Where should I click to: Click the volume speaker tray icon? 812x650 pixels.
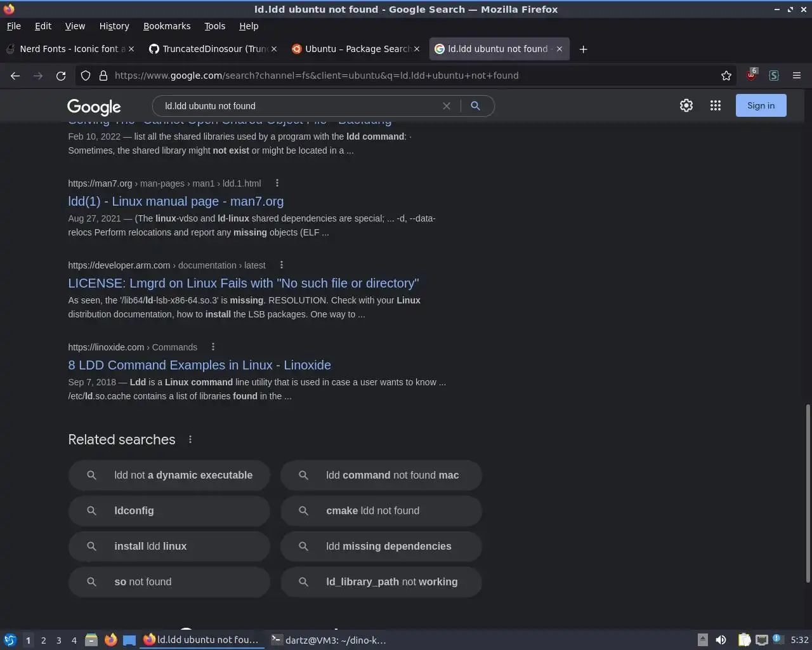click(721, 640)
